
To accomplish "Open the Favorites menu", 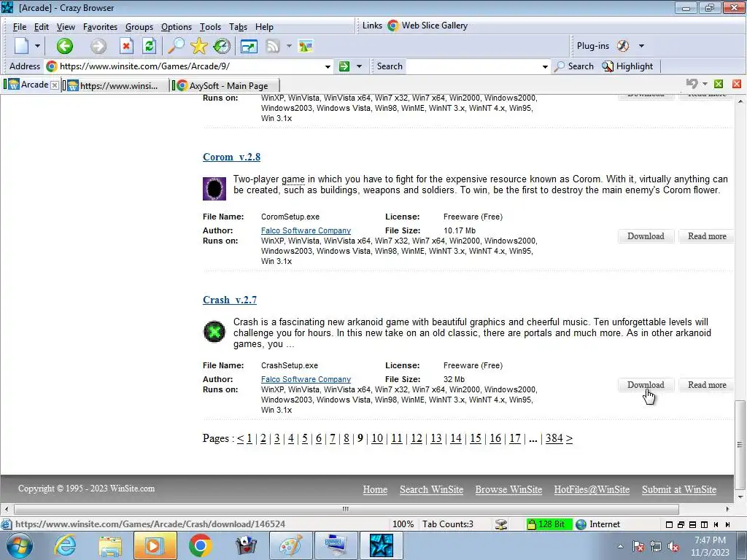I will [100, 27].
